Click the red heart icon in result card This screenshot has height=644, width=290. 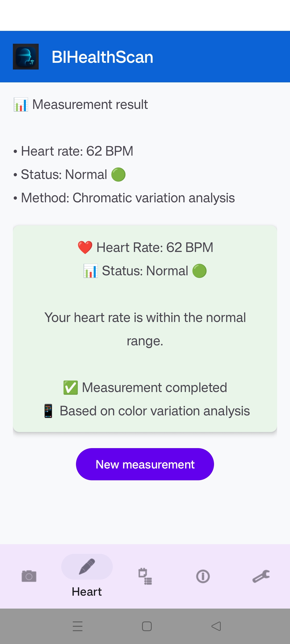[85, 247]
